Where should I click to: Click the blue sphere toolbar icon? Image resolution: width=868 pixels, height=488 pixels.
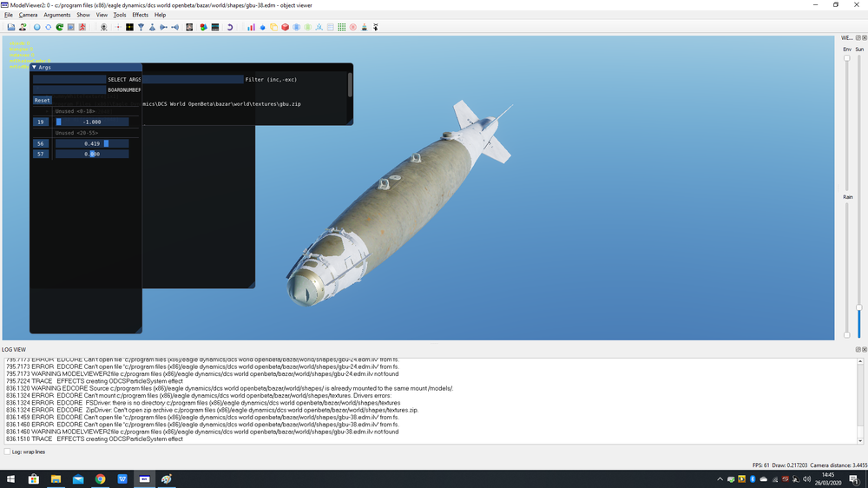coord(37,27)
